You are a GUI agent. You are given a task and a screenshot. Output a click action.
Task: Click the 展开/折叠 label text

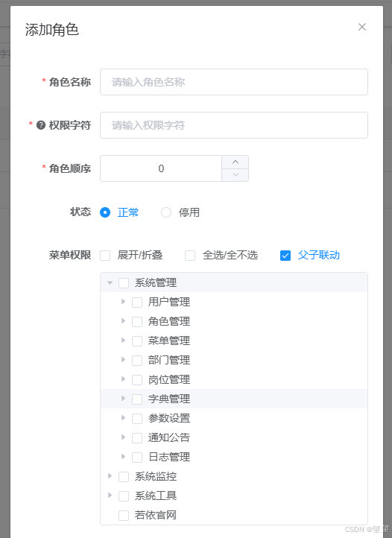[140, 256]
